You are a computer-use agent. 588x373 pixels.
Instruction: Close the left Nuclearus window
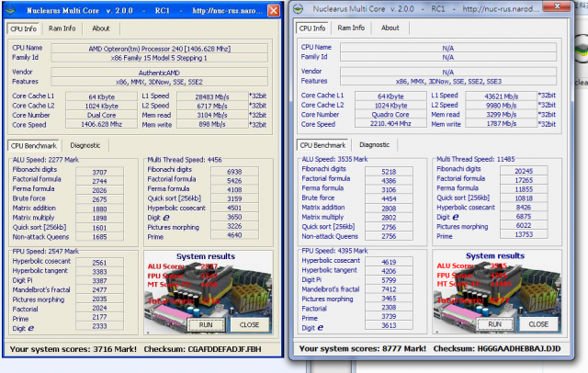[274, 10]
